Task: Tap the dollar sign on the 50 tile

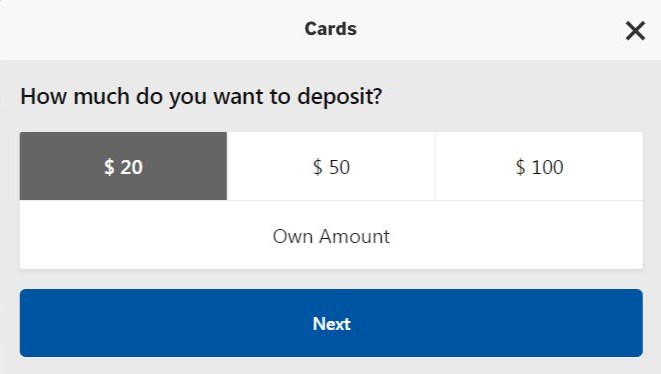Action: pos(317,167)
